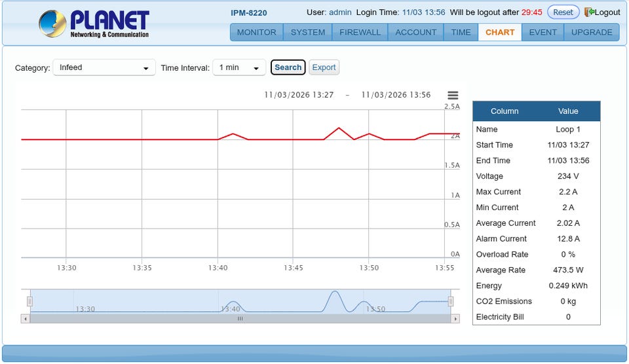Click the 13:55 label on the chart axis
The width and height of the screenshot is (629, 364).
coord(444,268)
